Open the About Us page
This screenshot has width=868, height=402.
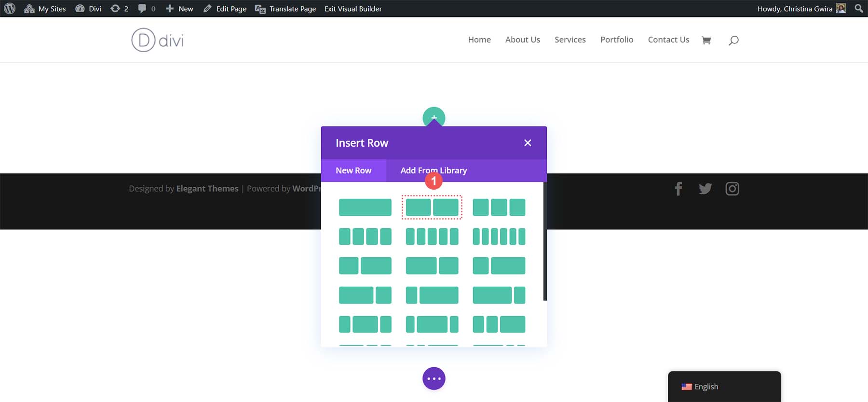coord(523,40)
